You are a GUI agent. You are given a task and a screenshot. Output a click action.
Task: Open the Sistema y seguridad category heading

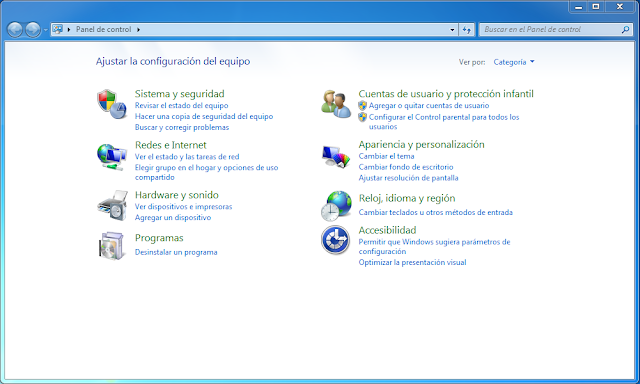pos(180,94)
